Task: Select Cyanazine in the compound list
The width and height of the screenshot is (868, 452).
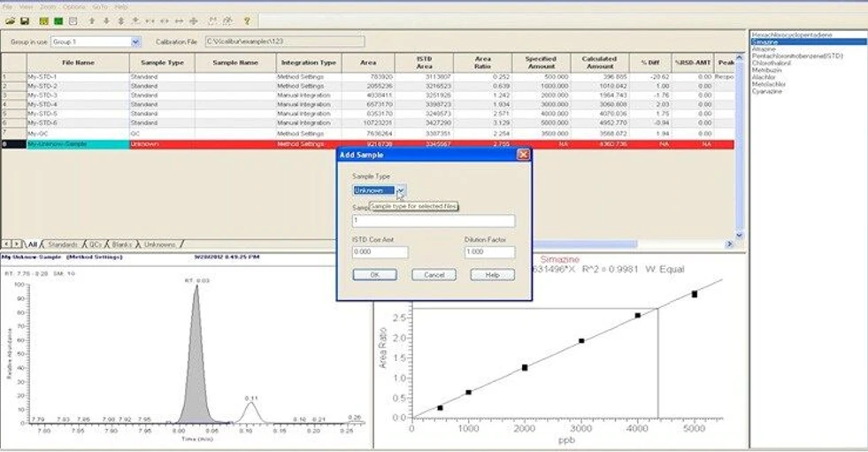Action: (x=767, y=91)
